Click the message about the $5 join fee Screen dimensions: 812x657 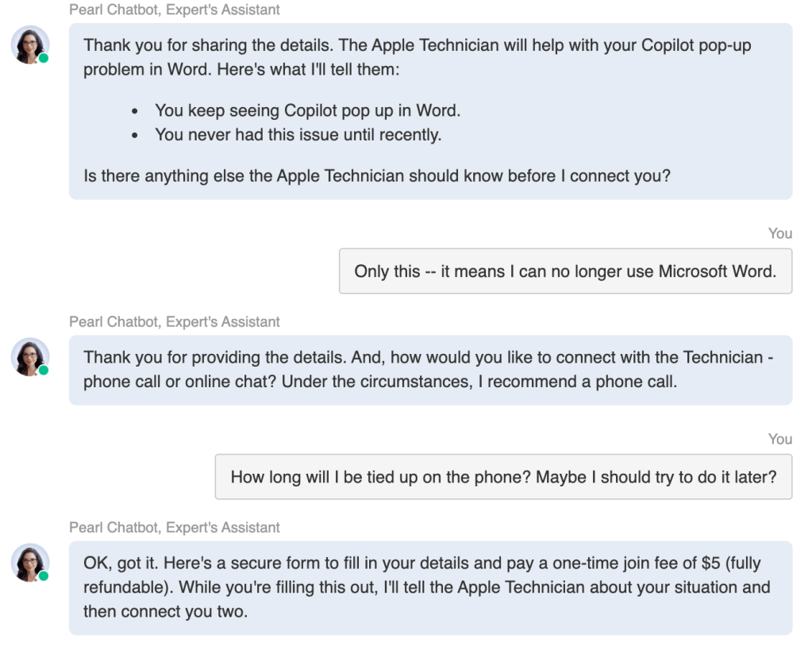421,564
